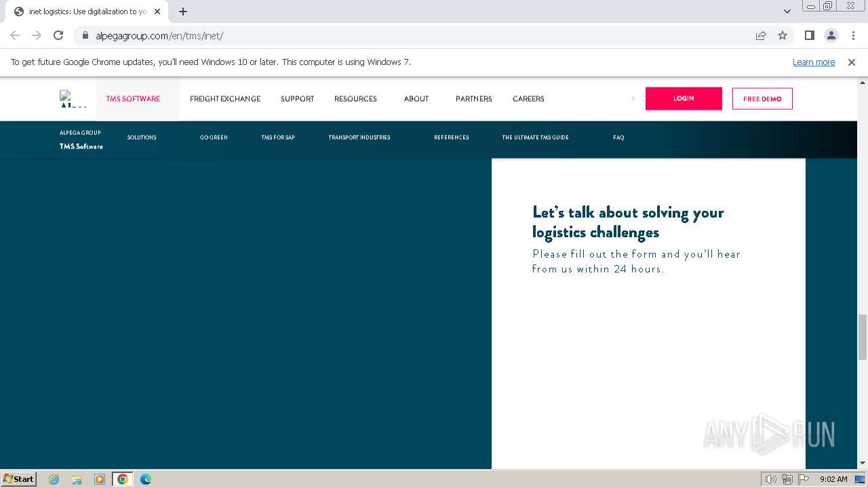Open the browser side panel icon
The height and width of the screenshot is (488, 868).
tap(809, 35)
